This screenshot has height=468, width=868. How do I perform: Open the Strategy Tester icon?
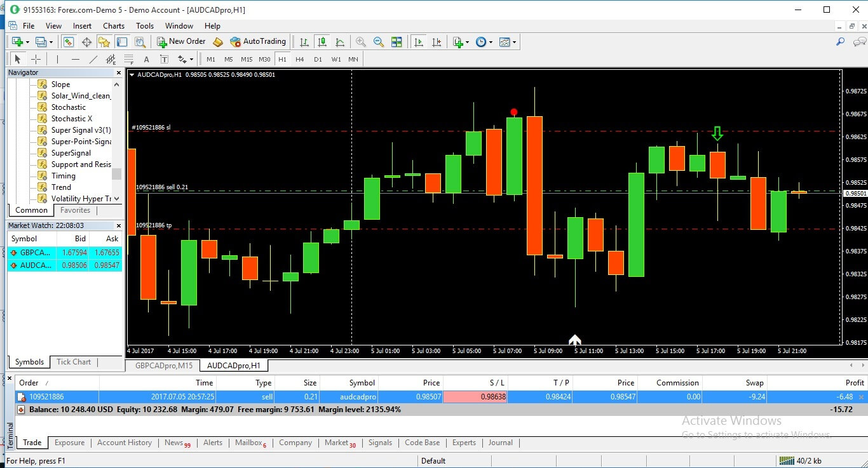[140, 42]
